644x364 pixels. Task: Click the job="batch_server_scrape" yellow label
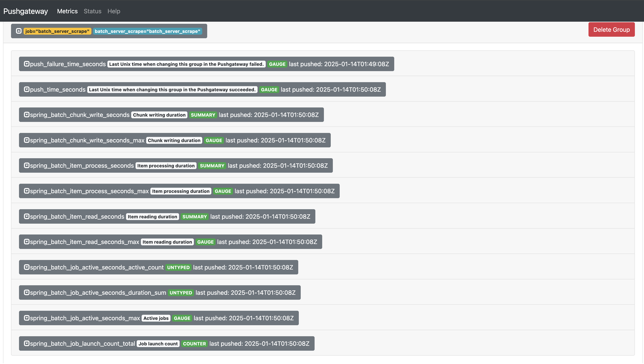point(57,31)
